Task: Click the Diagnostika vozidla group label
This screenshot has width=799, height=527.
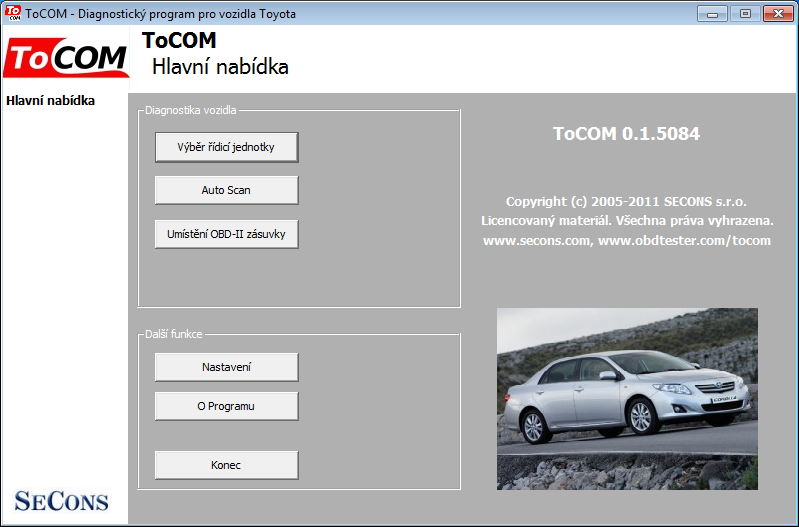Action: 190,110
